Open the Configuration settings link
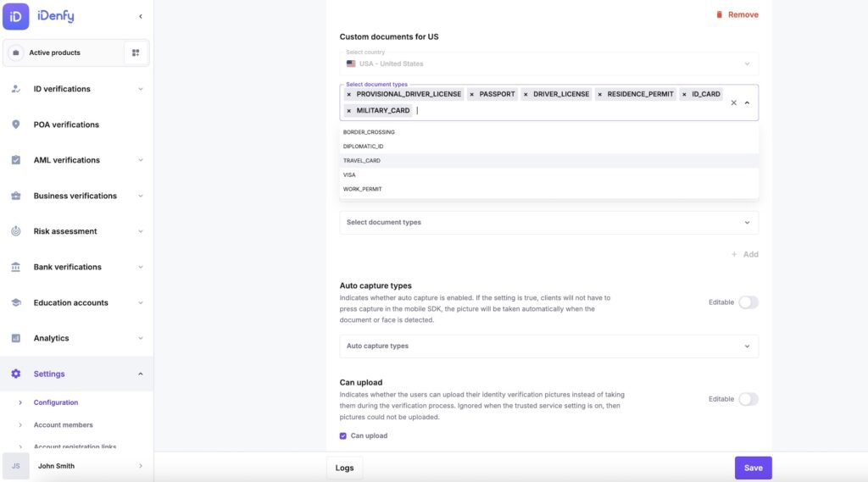Screen dimensions: 868x482 tap(56, 403)
